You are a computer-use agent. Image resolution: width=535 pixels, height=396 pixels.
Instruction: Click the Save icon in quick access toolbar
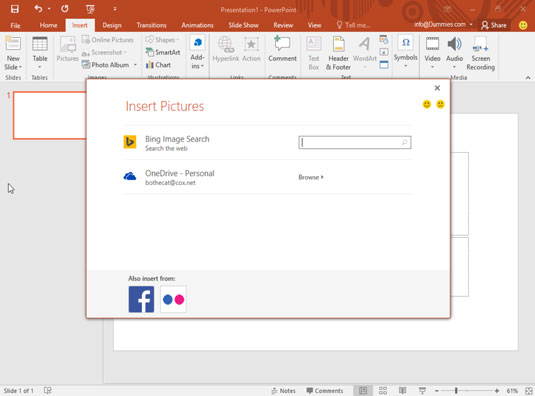coord(15,9)
